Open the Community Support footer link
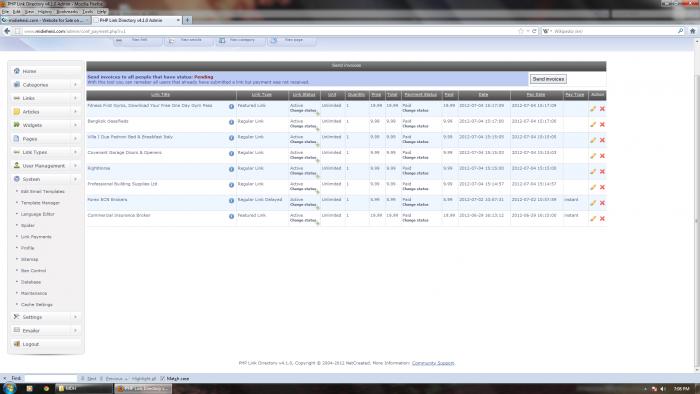 433,363
